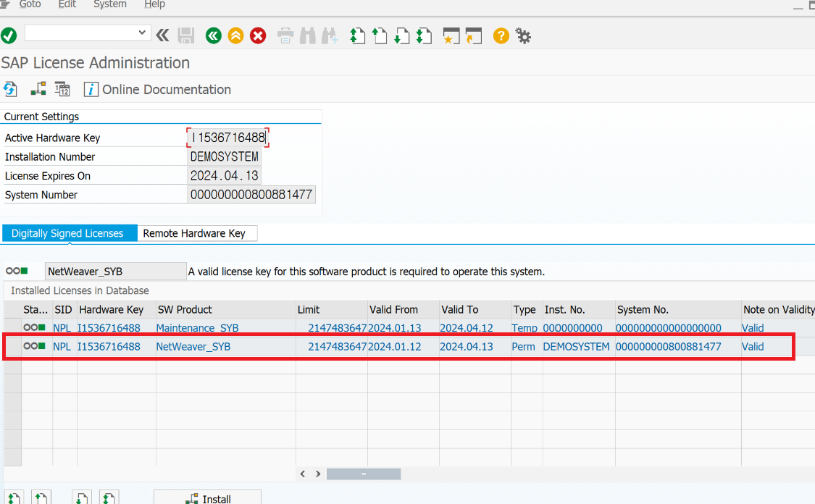Click the horizontal scrollbar thumb under table
The width and height of the screenshot is (815, 504).
pos(364,474)
